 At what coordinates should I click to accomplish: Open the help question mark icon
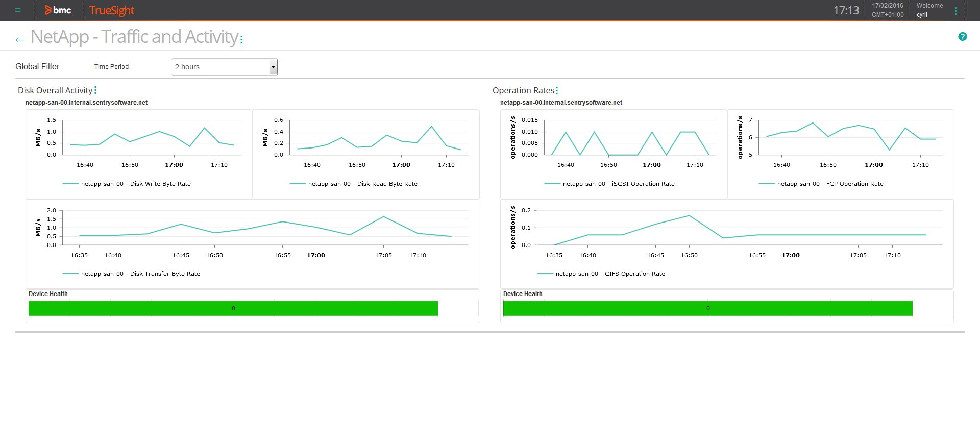coord(963,37)
